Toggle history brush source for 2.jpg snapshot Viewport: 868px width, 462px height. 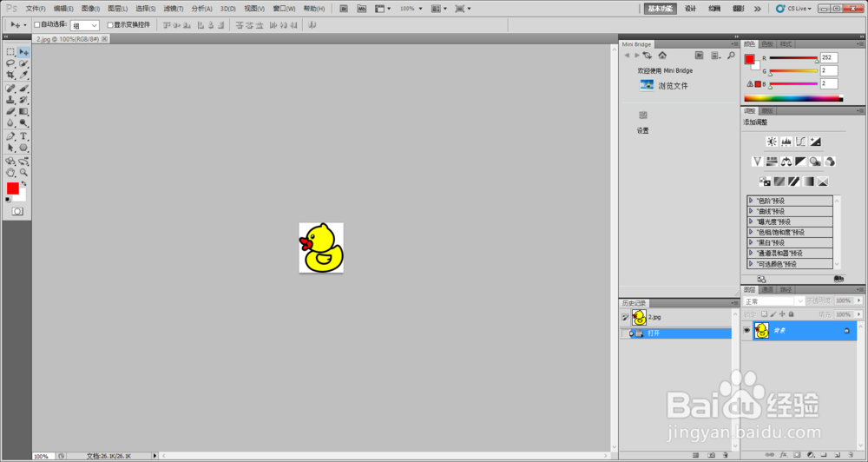[625, 318]
